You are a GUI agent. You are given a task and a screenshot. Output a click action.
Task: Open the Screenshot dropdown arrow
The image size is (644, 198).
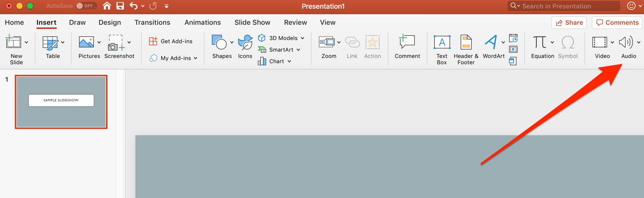click(x=129, y=42)
